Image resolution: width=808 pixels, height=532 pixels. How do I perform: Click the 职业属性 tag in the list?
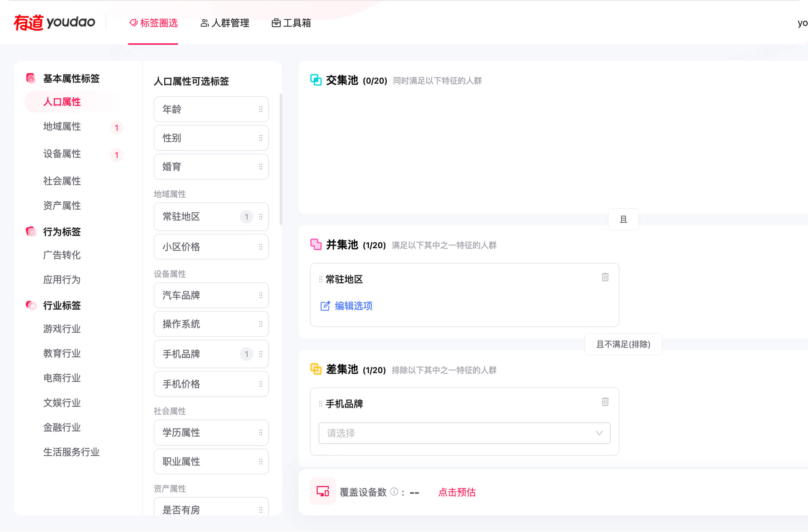tap(211, 462)
